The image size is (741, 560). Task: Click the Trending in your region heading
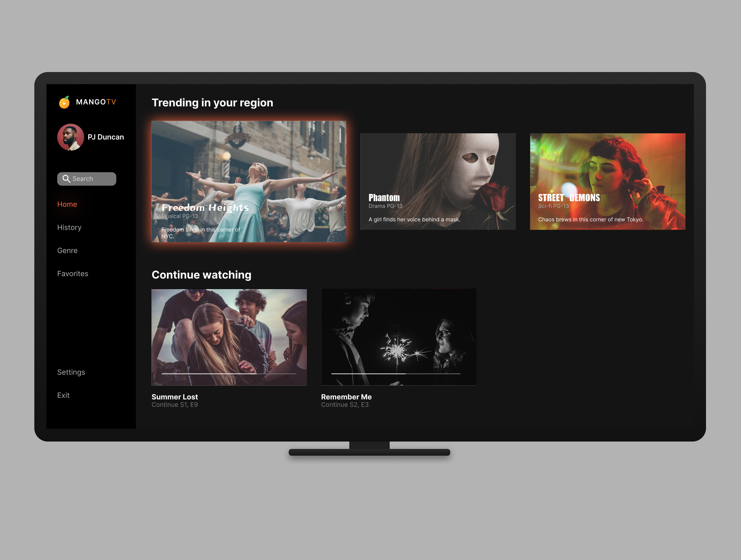click(x=213, y=103)
